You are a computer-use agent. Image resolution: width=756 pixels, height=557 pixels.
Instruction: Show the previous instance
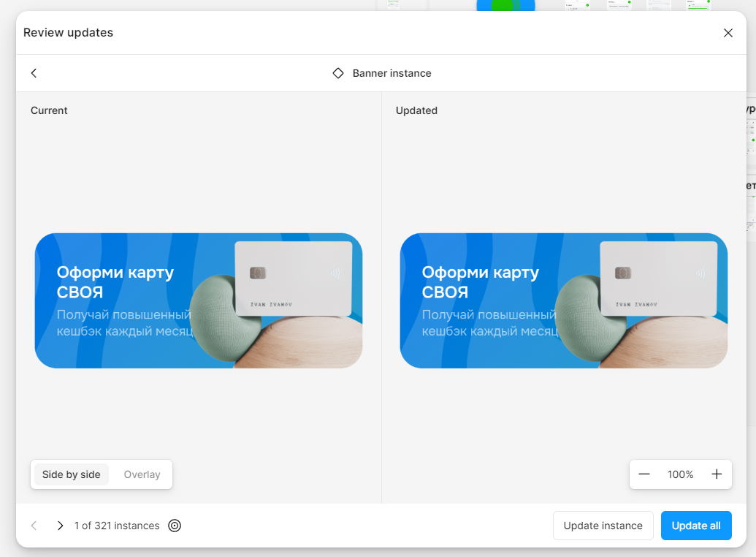pyautogui.click(x=34, y=526)
